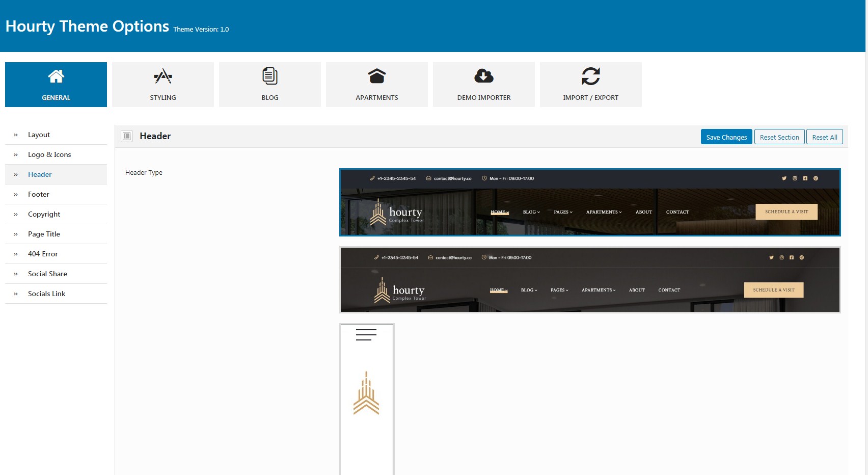Click the Header section panel icon
This screenshot has width=868, height=475.
click(126, 136)
